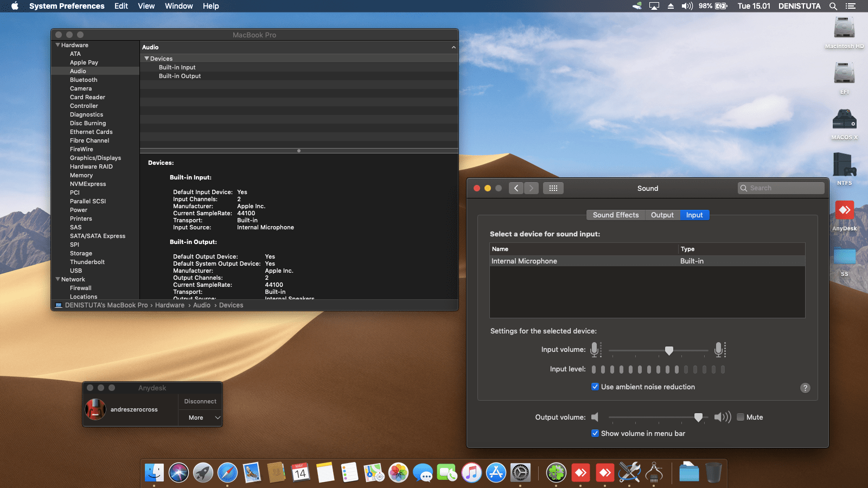Open the Mail stamp icon in Dock
Screen dimensions: 868x488
click(252, 473)
